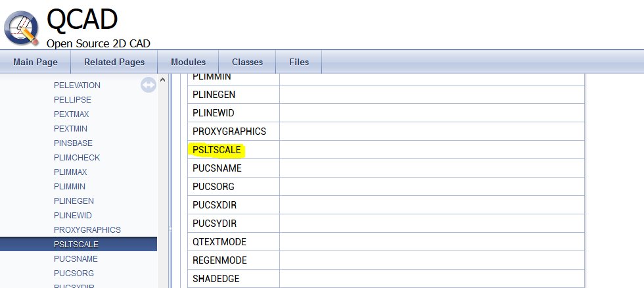Image resolution: width=644 pixels, height=288 pixels.
Task: Select PELLIPSE in the sidebar tree
Action: 72,100
